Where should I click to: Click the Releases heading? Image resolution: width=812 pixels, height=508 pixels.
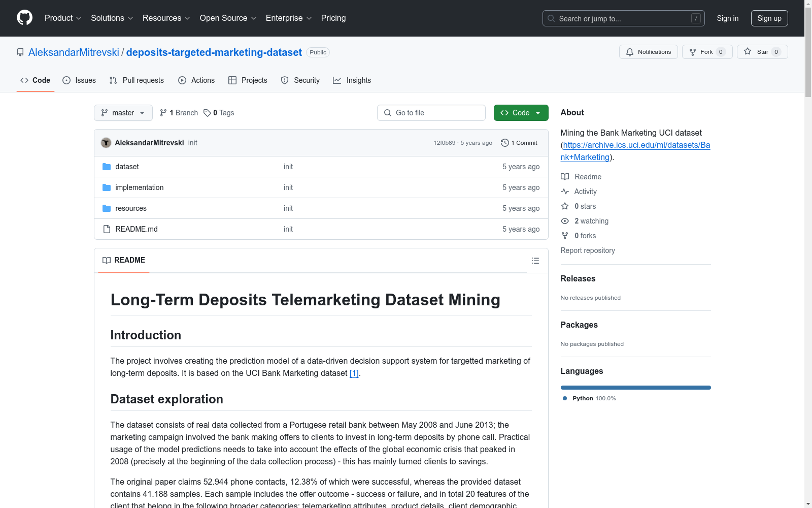point(578,278)
